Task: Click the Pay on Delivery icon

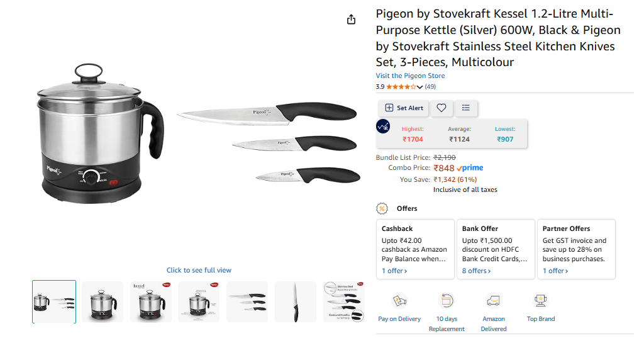Action: click(399, 301)
